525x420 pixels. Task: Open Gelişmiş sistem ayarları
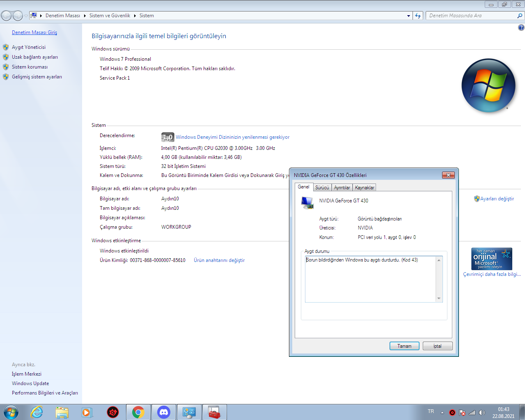pyautogui.click(x=37, y=77)
